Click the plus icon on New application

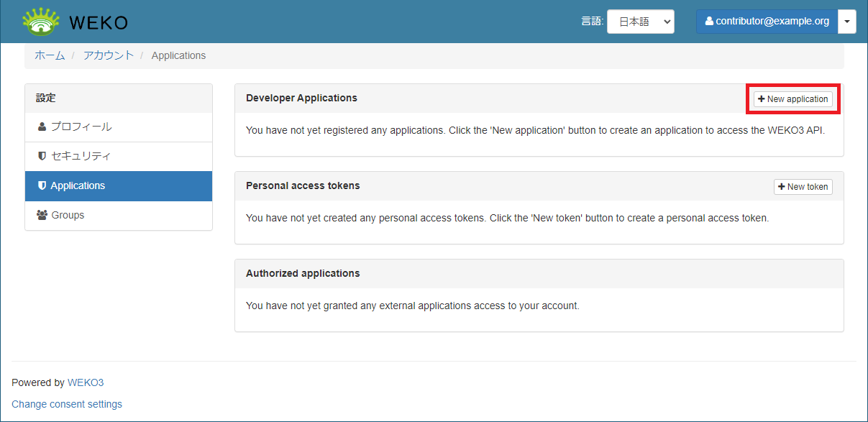coord(762,99)
